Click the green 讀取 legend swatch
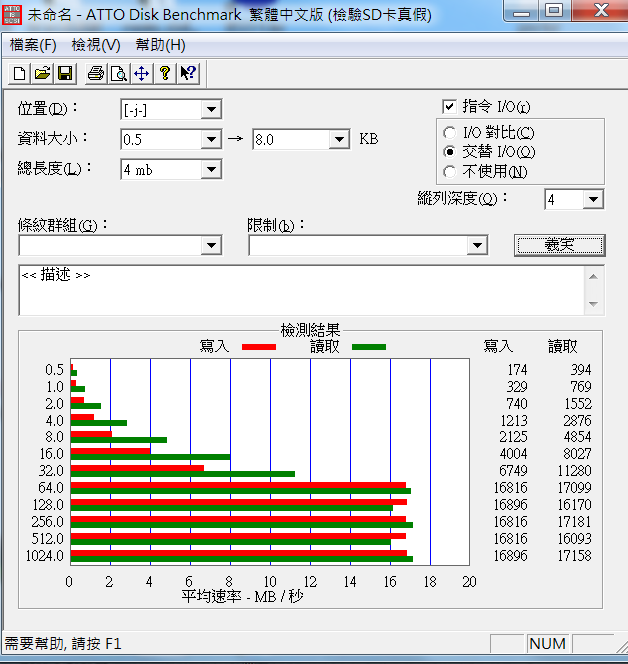 point(369,347)
